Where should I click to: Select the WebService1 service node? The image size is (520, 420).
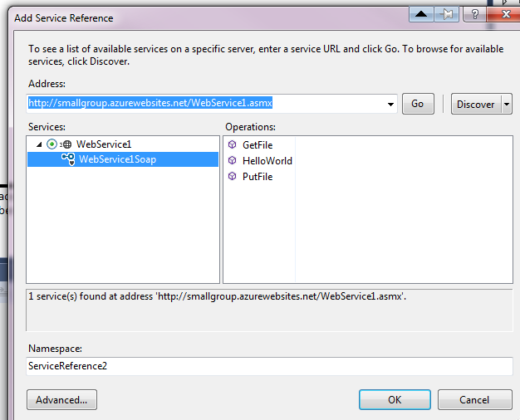click(104, 144)
